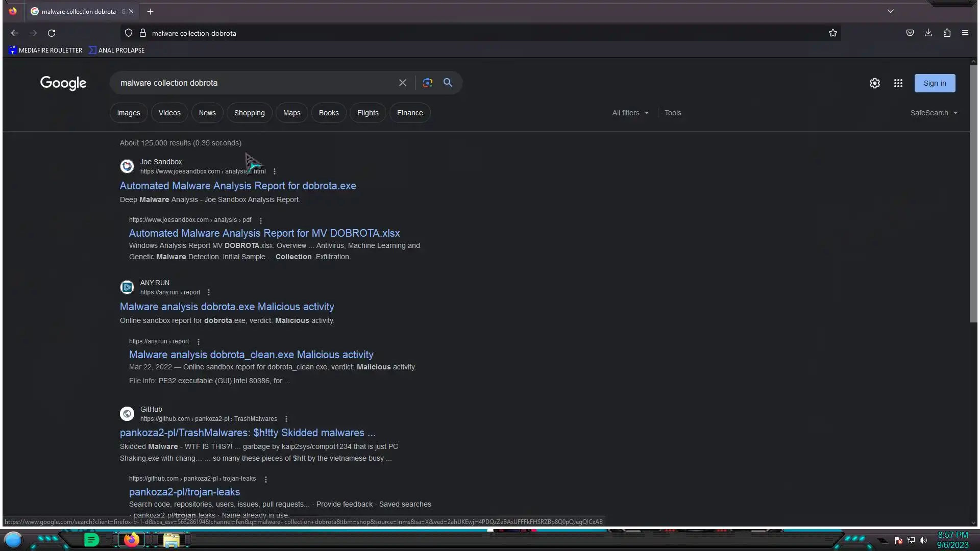Open the Google apps grid icon
This screenshot has height=551, width=980.
(898, 83)
